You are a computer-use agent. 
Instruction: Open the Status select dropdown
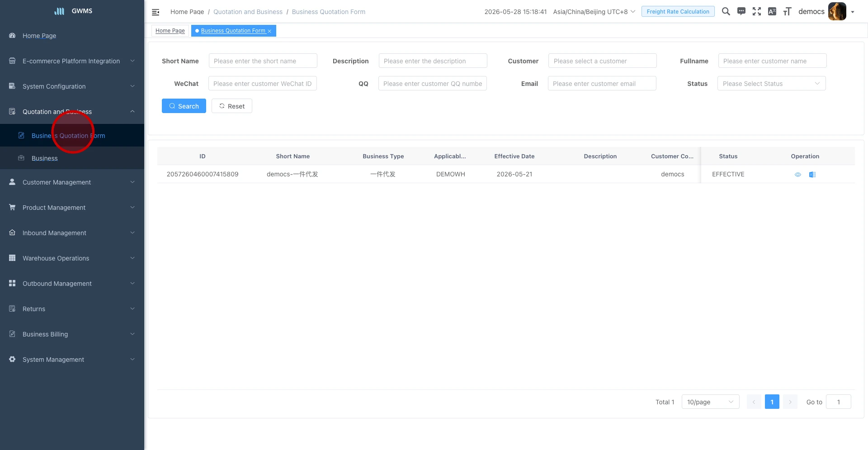(771, 83)
